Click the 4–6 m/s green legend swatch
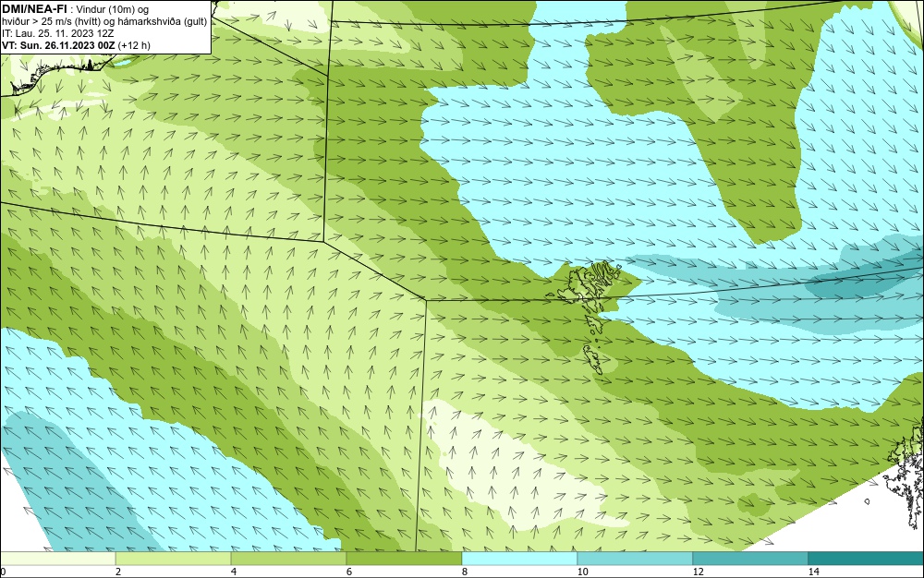Image resolution: width=924 pixels, height=578 pixels. coord(288,559)
